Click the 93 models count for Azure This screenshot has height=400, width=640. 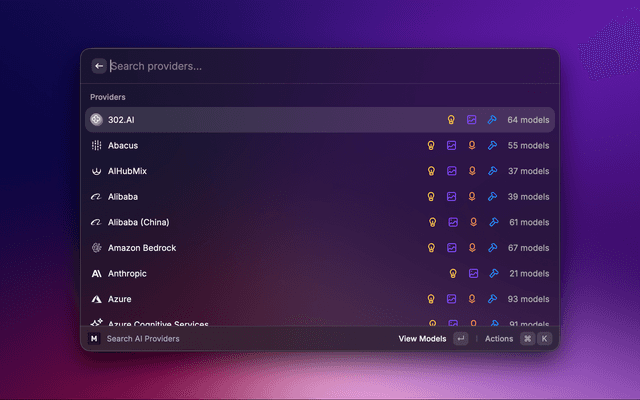click(528, 299)
